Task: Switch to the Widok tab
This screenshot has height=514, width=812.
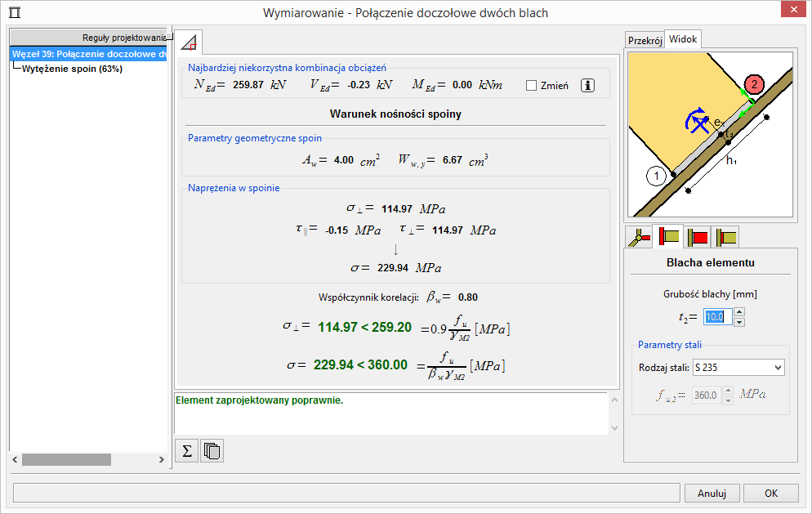Action: click(682, 39)
